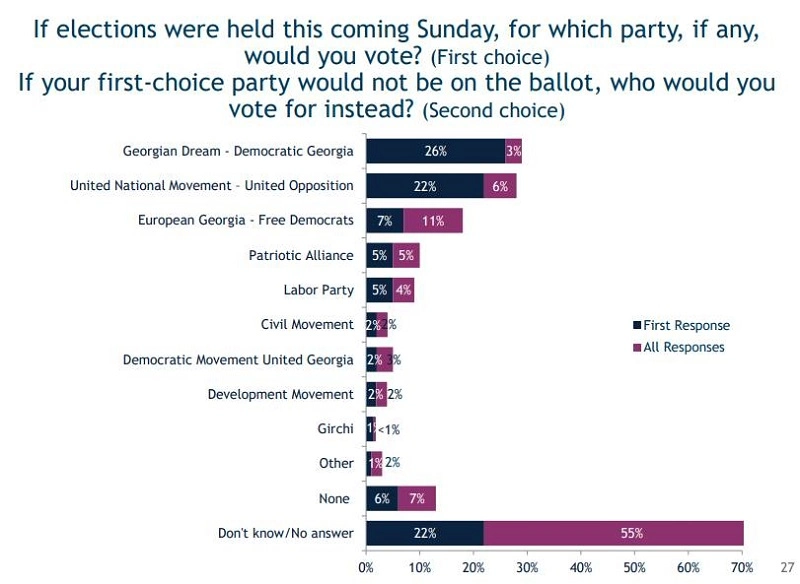
Task: Select the Georgian Dream 3% bar segment
Action: [x=513, y=151]
